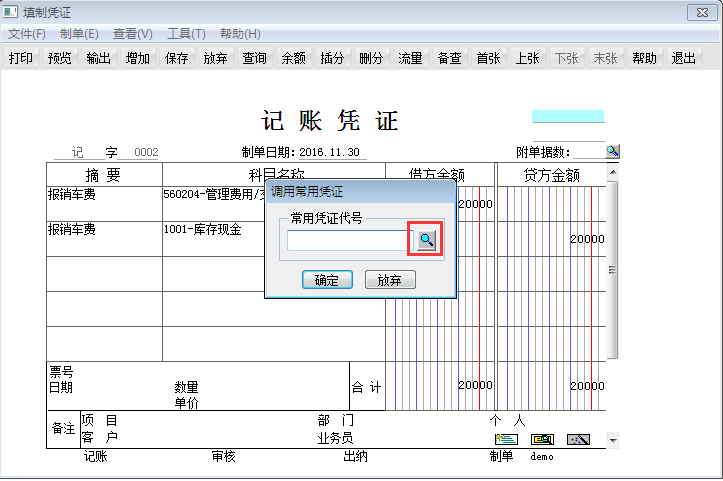Image resolution: width=723 pixels, height=481 pixels.
Task: Click 打印 print toolbar button
Action: coord(22,58)
